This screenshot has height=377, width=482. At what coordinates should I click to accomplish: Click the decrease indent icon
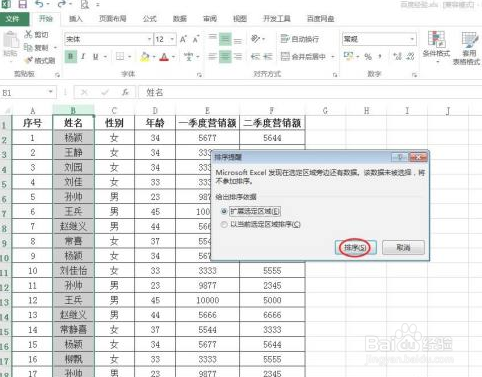click(255, 57)
